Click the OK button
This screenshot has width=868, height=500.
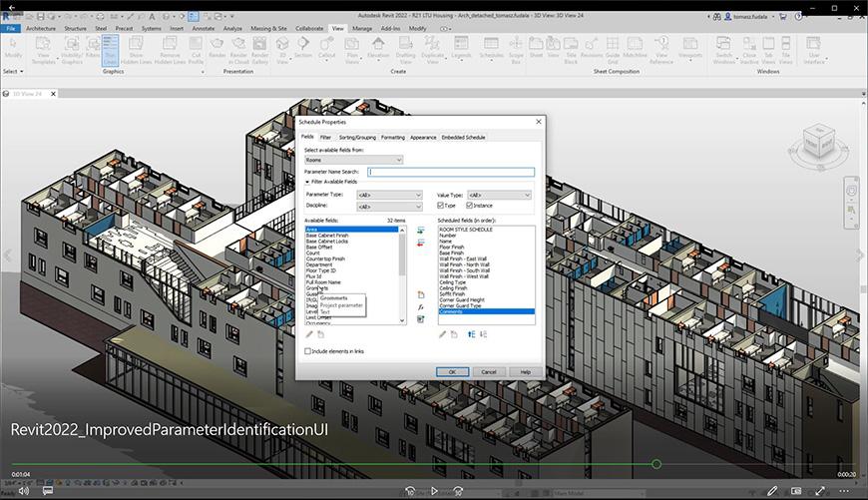click(452, 372)
